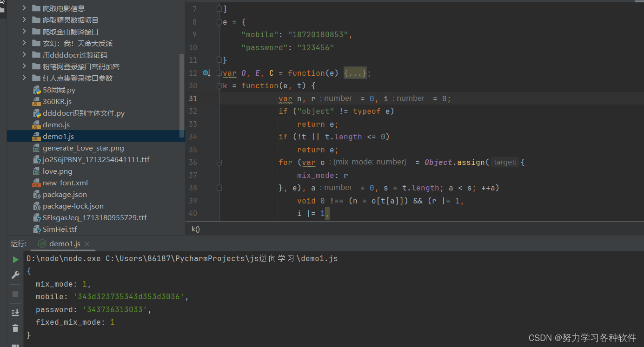The width and height of the screenshot is (644, 347).
Task: Click the node.exe command line in console
Action: point(182,258)
